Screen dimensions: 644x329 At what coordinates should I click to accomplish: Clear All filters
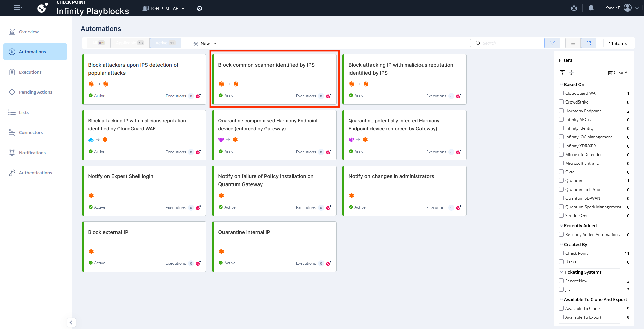point(618,73)
